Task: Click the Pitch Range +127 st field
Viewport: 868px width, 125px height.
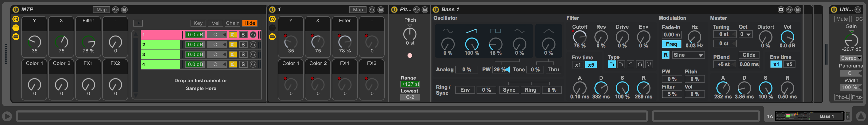Action: pos(410,84)
